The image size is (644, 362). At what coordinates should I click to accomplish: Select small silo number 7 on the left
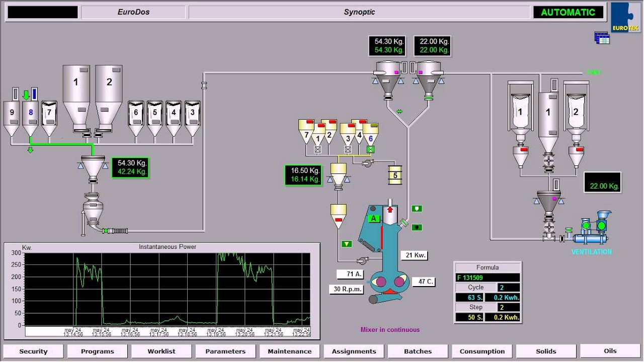49,119
